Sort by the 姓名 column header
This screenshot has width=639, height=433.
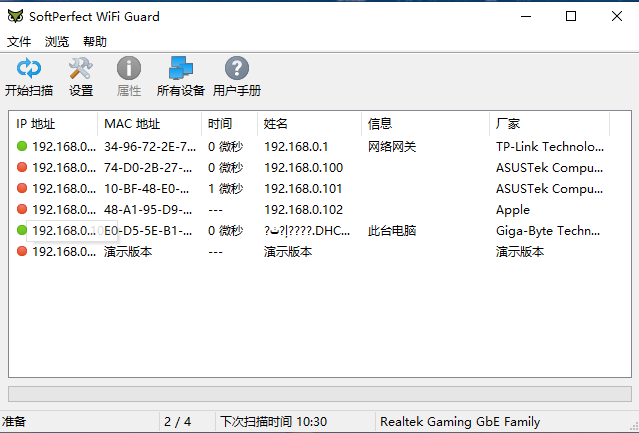click(309, 124)
